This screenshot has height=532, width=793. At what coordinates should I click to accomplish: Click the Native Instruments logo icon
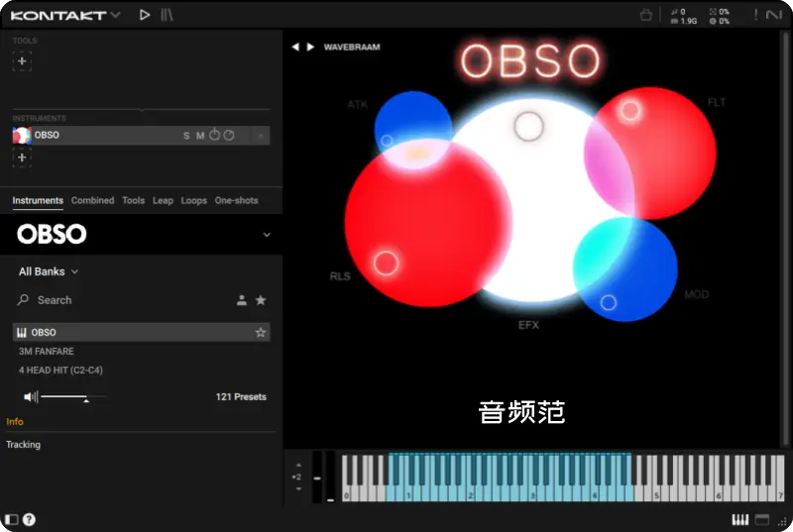coord(774,15)
